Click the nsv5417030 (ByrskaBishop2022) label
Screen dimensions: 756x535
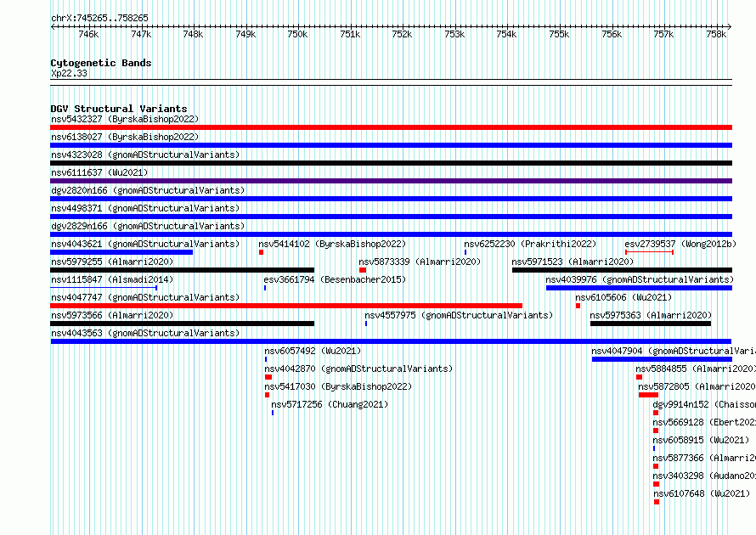coord(338,386)
